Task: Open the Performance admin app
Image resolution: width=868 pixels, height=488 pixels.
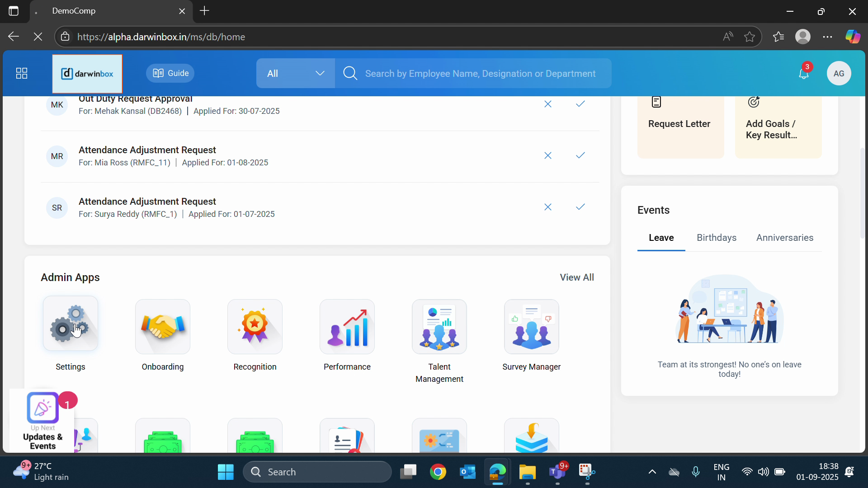Action: point(347,327)
